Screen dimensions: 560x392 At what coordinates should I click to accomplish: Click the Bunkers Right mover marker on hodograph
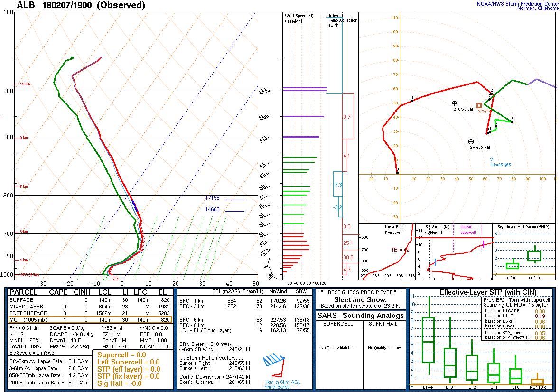point(471,141)
